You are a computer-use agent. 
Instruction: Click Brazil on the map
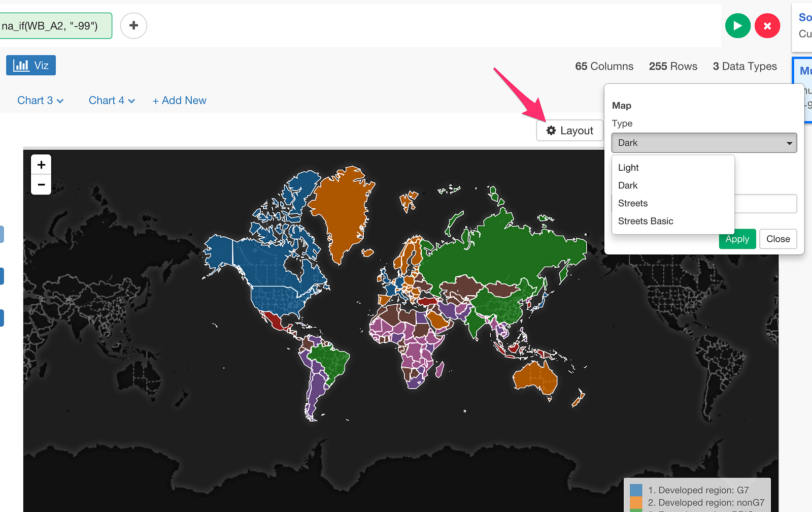(331, 362)
